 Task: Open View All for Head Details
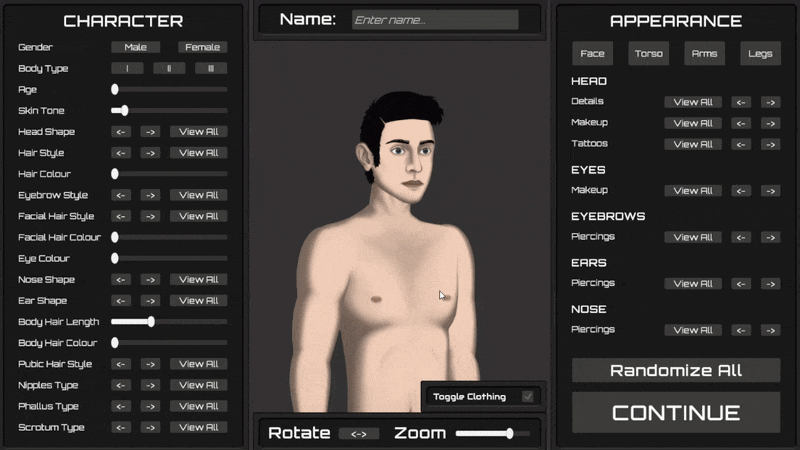(x=693, y=102)
